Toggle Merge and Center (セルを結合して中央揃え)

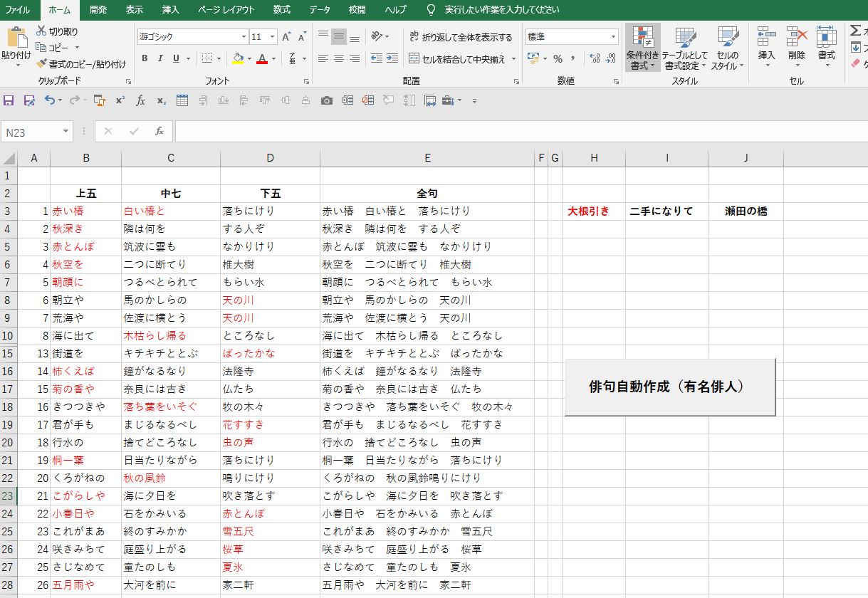462,59
